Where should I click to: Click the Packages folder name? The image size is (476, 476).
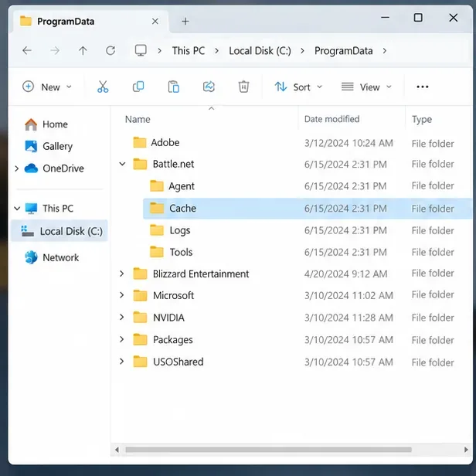coord(173,340)
